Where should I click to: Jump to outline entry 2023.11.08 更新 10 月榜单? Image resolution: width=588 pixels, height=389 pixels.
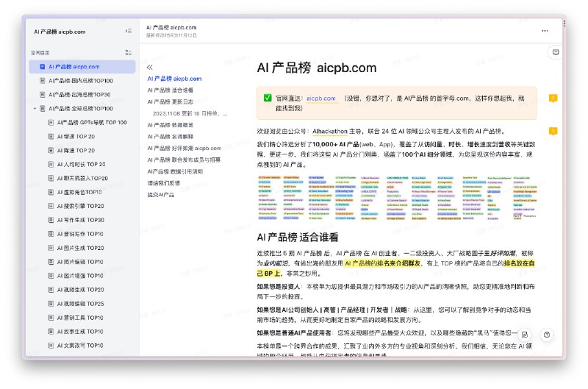(x=190, y=113)
